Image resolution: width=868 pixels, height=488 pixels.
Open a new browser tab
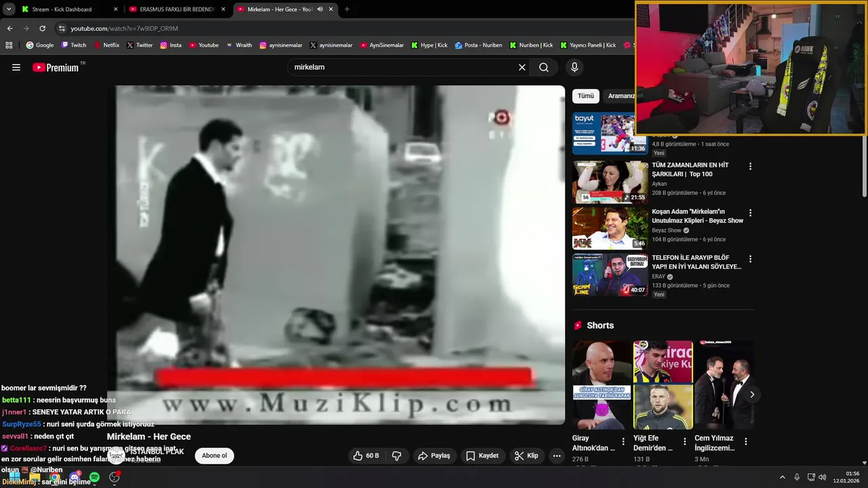[x=347, y=9]
